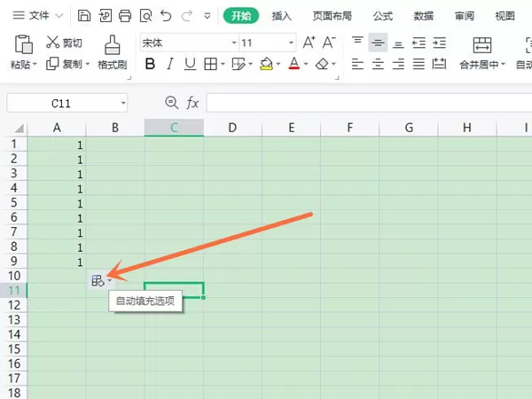Click the Print icon
The height and width of the screenshot is (399, 532).
coord(125,16)
